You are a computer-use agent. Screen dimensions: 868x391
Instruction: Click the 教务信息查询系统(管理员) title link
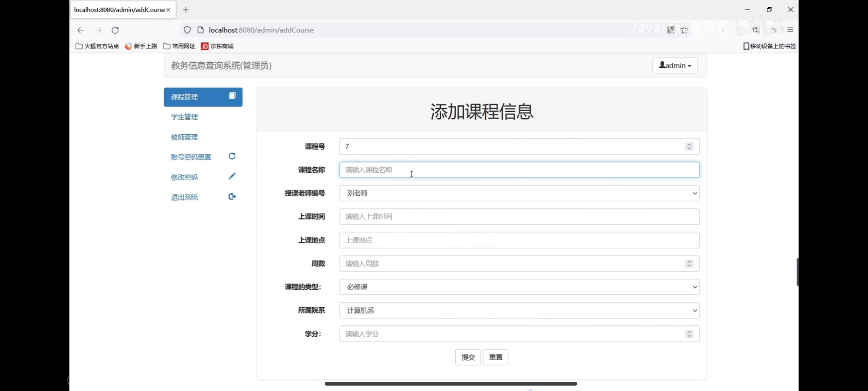pos(221,66)
